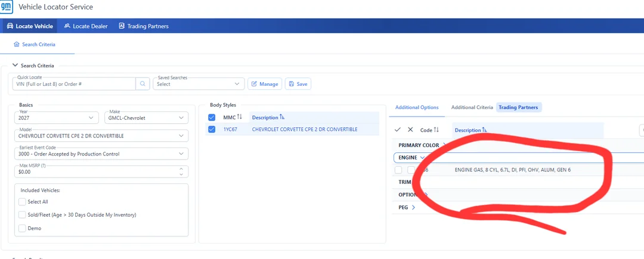Switch to the Locate Dealer tab
The height and width of the screenshot is (259, 644).
86,26
